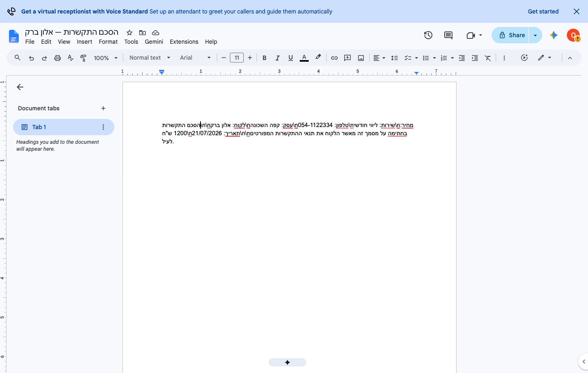Open the Normal text style dropdown

(x=149, y=58)
